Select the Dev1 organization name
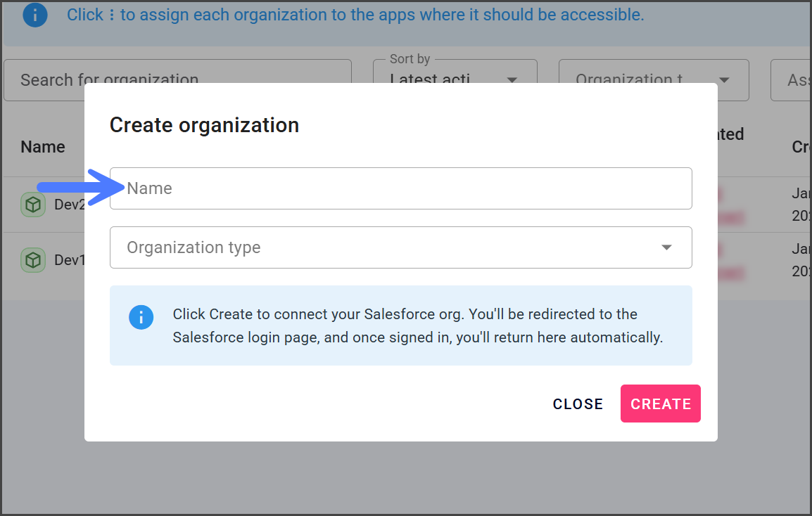This screenshot has width=812, height=516. coord(70,260)
